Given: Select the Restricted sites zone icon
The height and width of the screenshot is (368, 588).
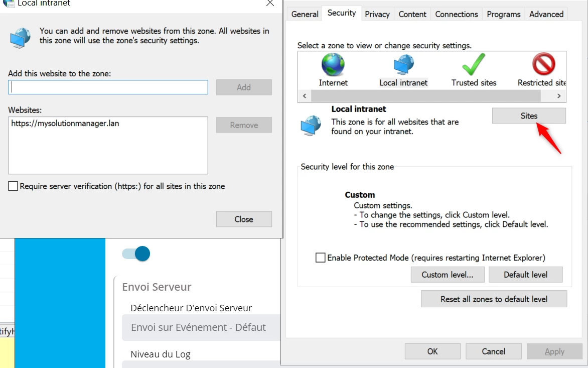Looking at the screenshot, I should (543, 64).
